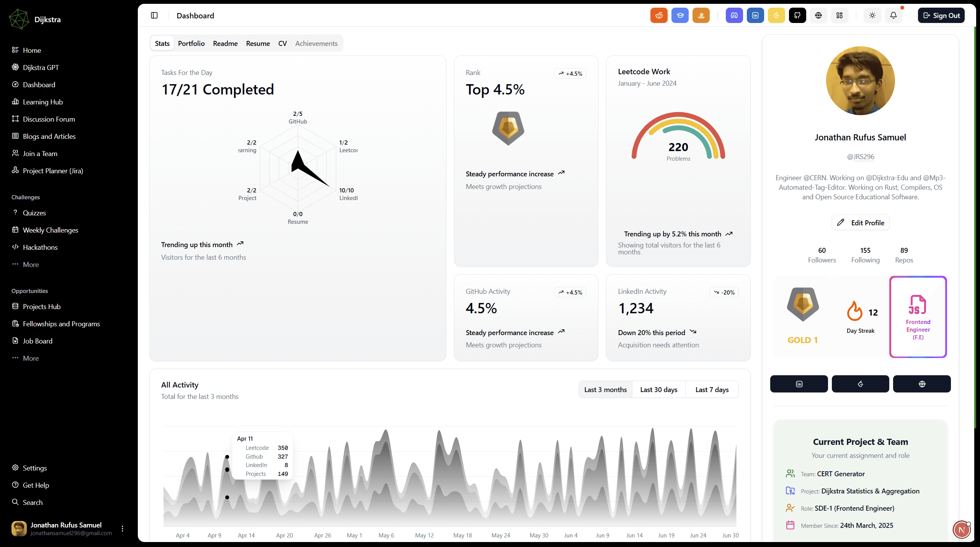Image resolution: width=980 pixels, height=547 pixels.
Task: Click the Frontend Engineer badge card
Action: 918,317
